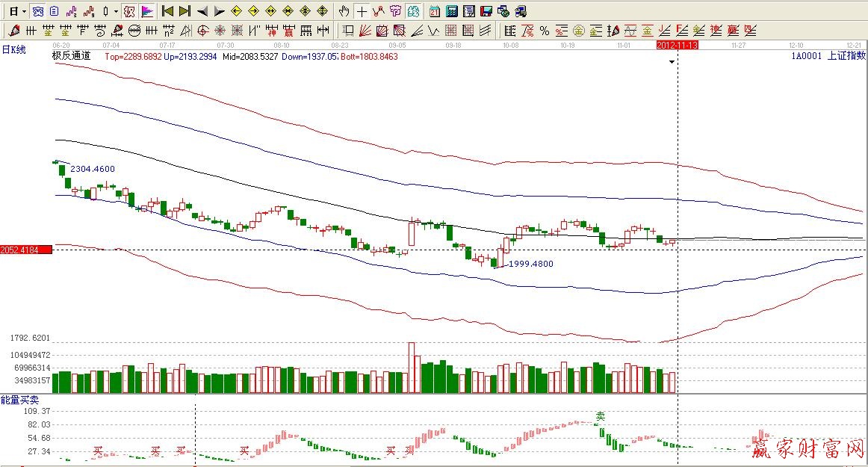Click the black left arrow playback icon

tap(202, 11)
